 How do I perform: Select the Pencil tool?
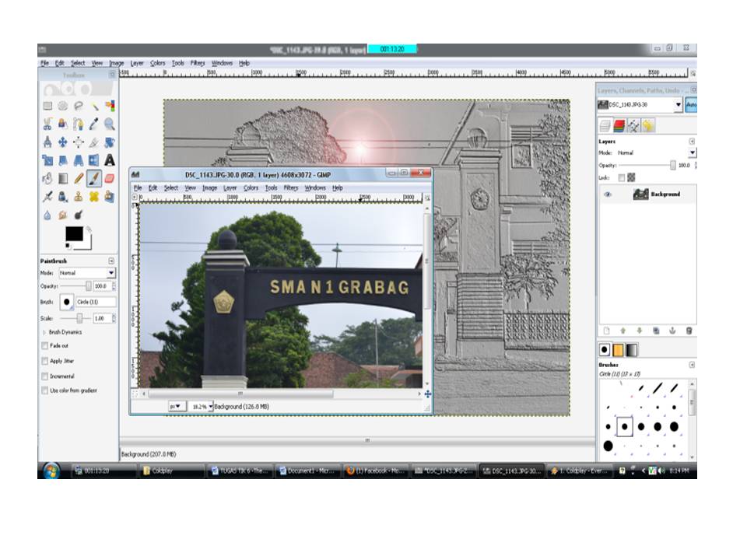(x=79, y=179)
